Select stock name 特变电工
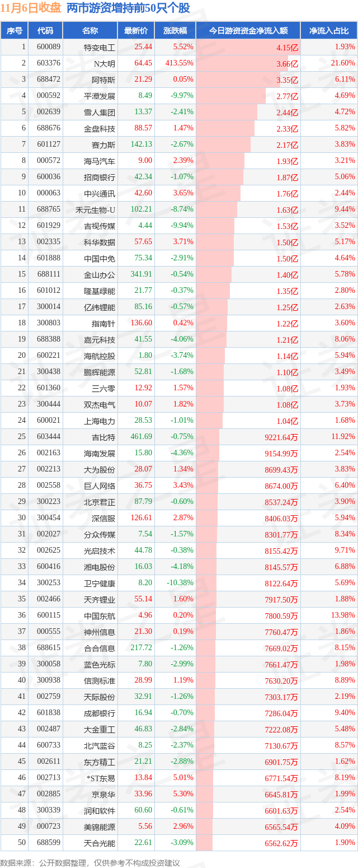358x868 pixels. 100,48
